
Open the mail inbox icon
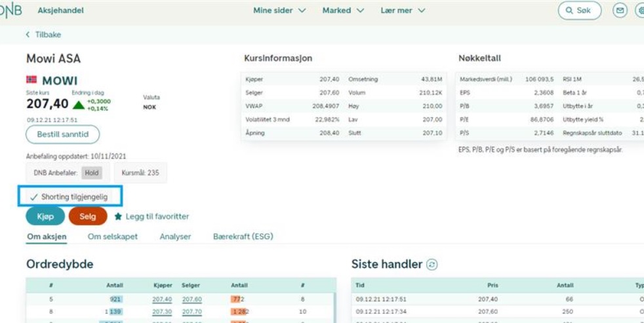click(x=620, y=10)
